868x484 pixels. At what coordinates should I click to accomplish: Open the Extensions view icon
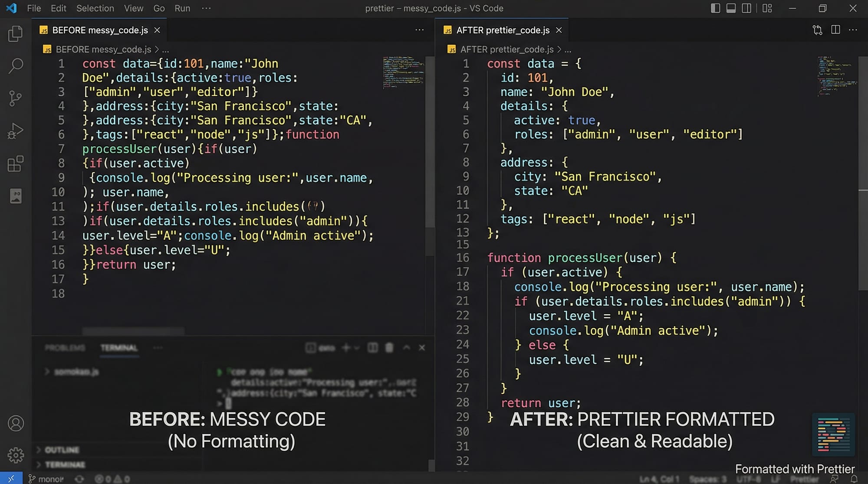click(x=16, y=164)
